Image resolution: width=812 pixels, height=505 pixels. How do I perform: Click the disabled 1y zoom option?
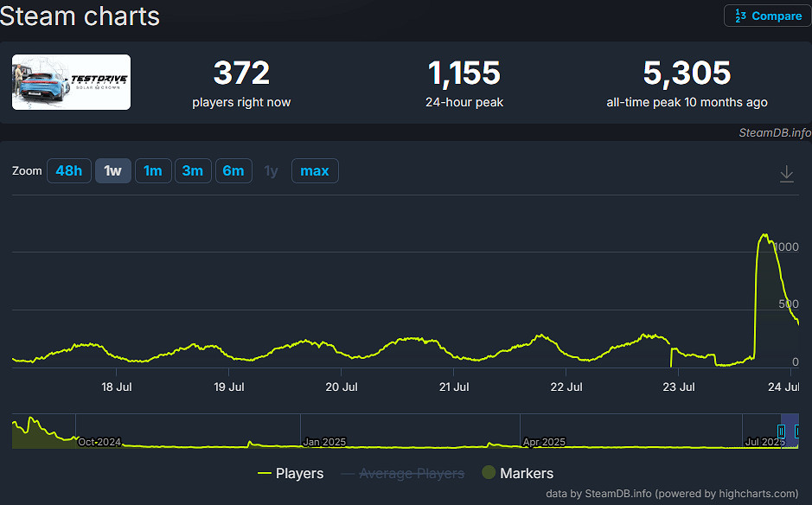tap(271, 170)
